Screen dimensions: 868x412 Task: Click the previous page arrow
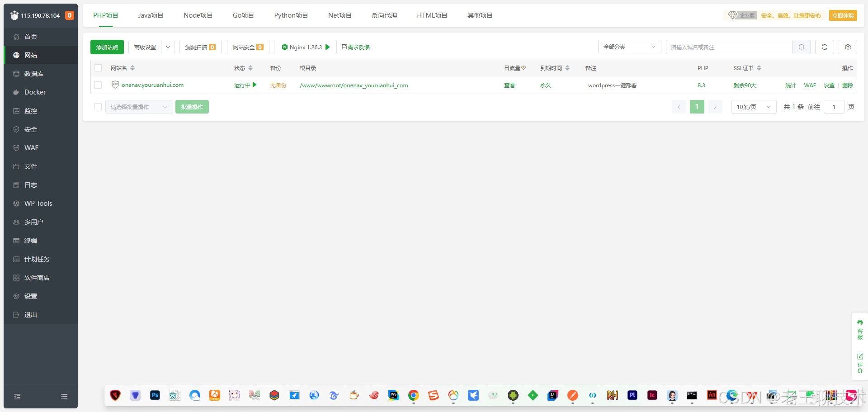(679, 107)
